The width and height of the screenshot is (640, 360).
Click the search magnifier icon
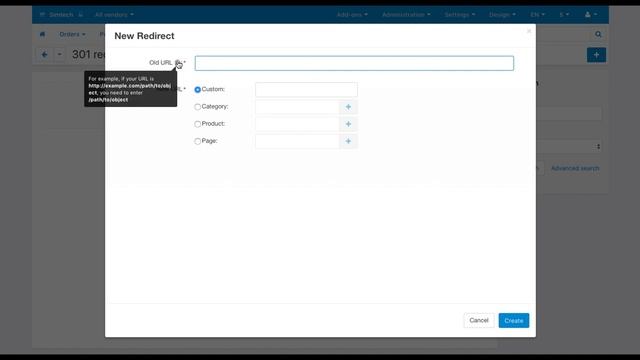point(598,34)
